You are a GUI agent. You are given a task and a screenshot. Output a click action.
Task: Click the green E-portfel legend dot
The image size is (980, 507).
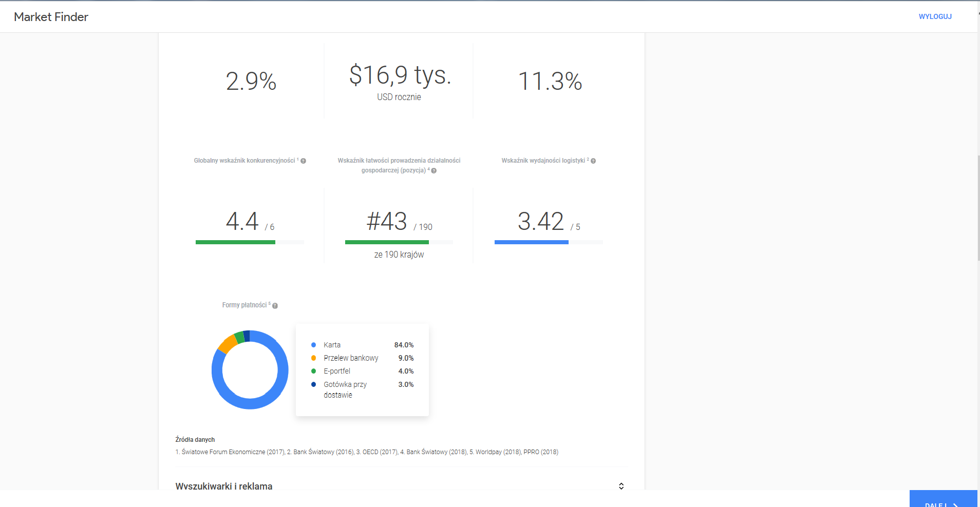point(313,371)
